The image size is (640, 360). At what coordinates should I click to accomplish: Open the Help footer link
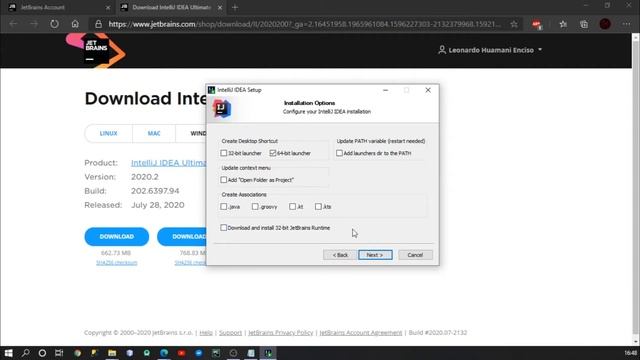(206, 333)
